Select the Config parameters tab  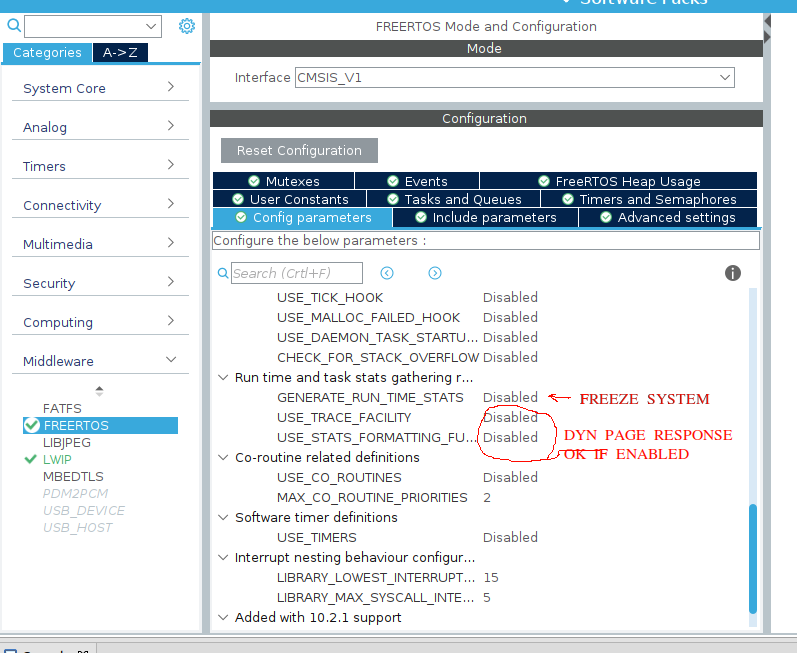coord(303,217)
